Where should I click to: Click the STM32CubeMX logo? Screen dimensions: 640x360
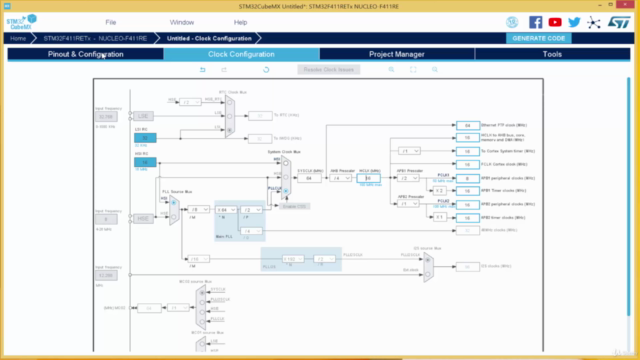[21, 22]
